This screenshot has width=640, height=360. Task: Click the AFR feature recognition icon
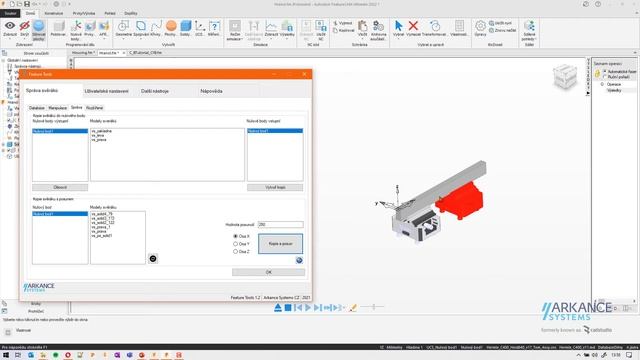pos(104,26)
